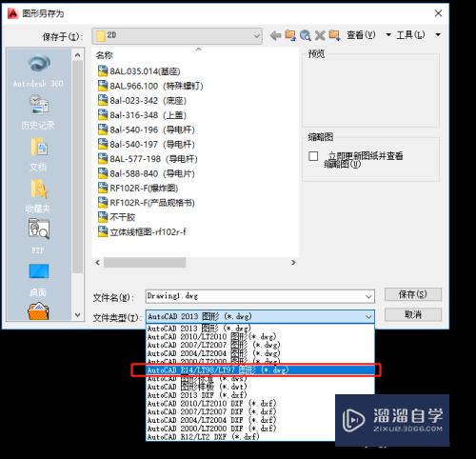This screenshot has height=459, width=476.
Task: Open the Documents (文档) sidebar shortcut
Action: click(38, 154)
